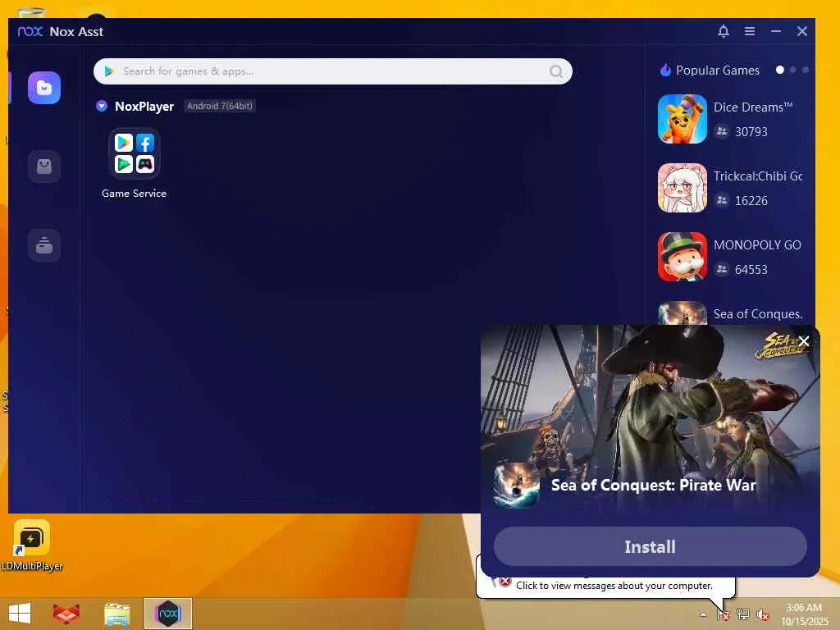Focus the Search for games & apps field

click(333, 71)
